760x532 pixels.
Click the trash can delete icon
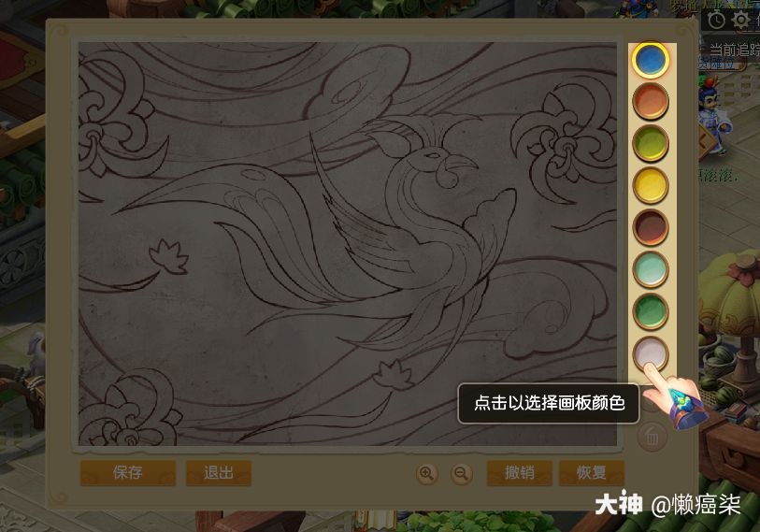tap(652, 438)
